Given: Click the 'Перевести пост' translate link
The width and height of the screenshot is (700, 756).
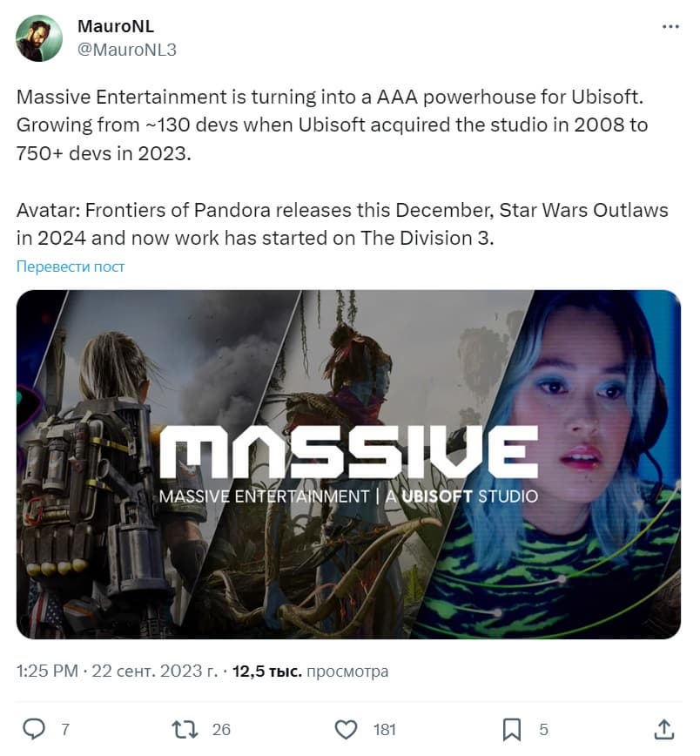Looking at the screenshot, I should pyautogui.click(x=71, y=267).
